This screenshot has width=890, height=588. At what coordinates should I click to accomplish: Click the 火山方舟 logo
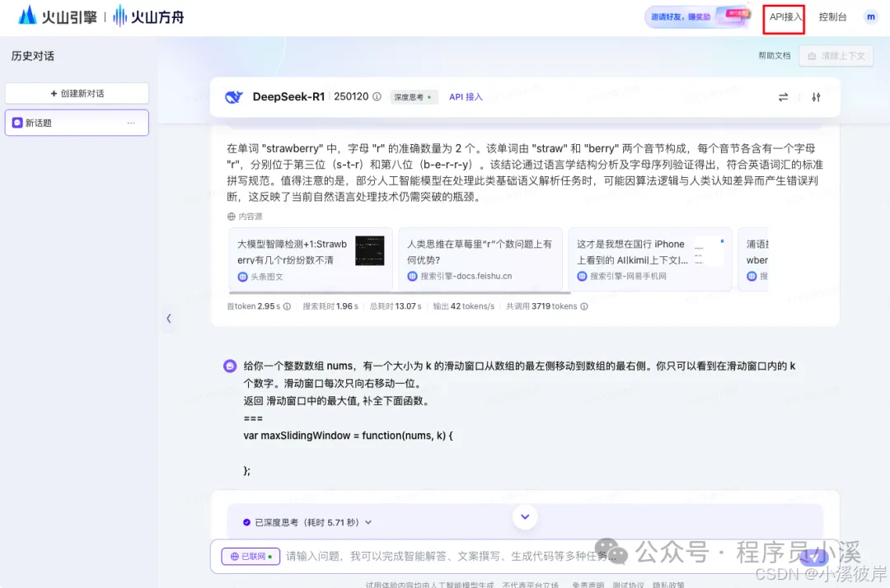(148, 16)
